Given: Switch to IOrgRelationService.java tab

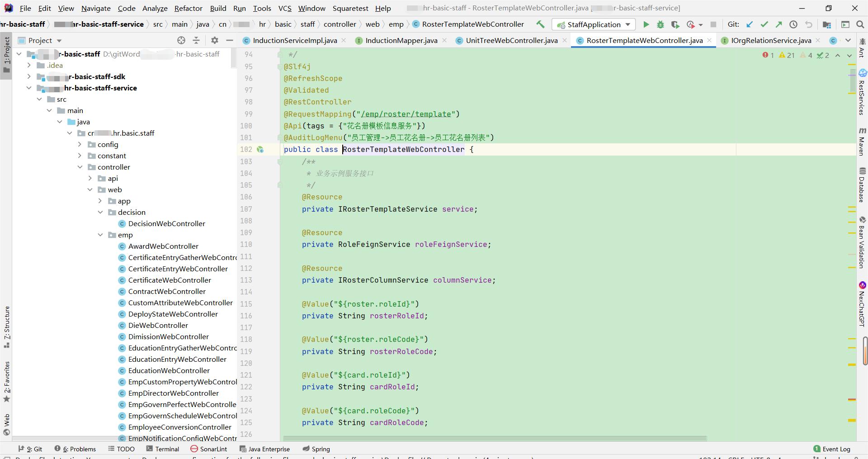Looking at the screenshot, I should [x=771, y=40].
